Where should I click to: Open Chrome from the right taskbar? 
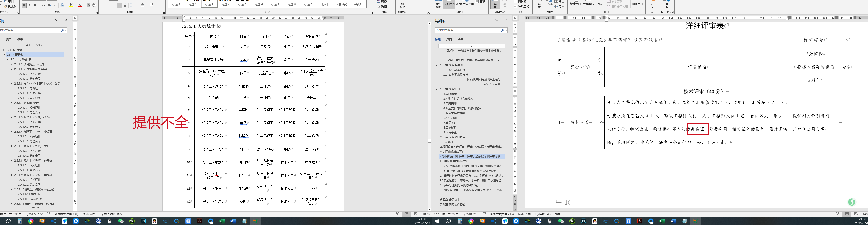(x=471, y=221)
